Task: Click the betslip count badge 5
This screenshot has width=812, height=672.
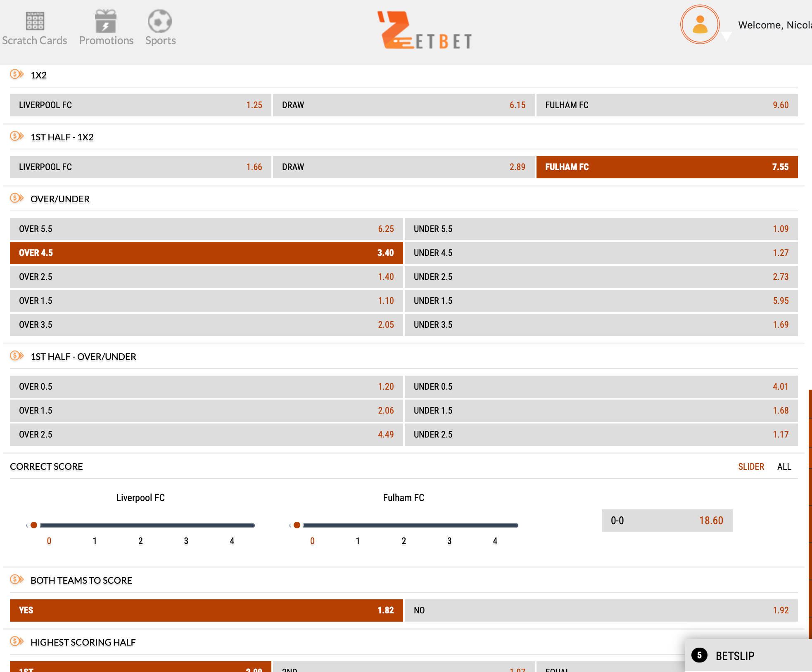Action: coord(699,655)
